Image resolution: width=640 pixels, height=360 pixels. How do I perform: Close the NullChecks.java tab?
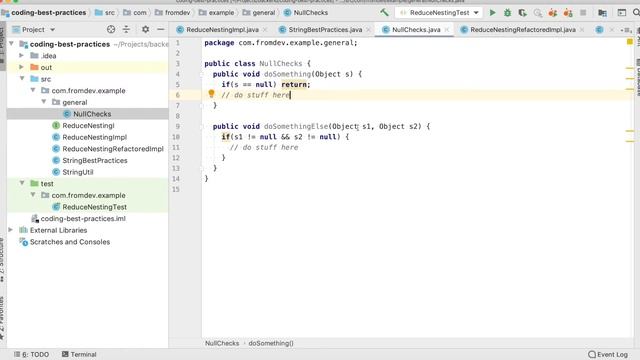(447, 29)
